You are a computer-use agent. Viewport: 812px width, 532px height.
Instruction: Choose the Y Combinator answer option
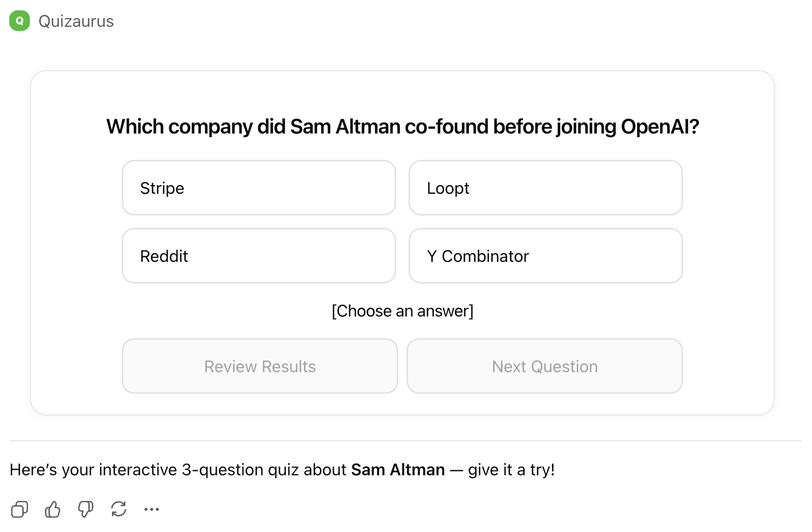click(x=545, y=256)
